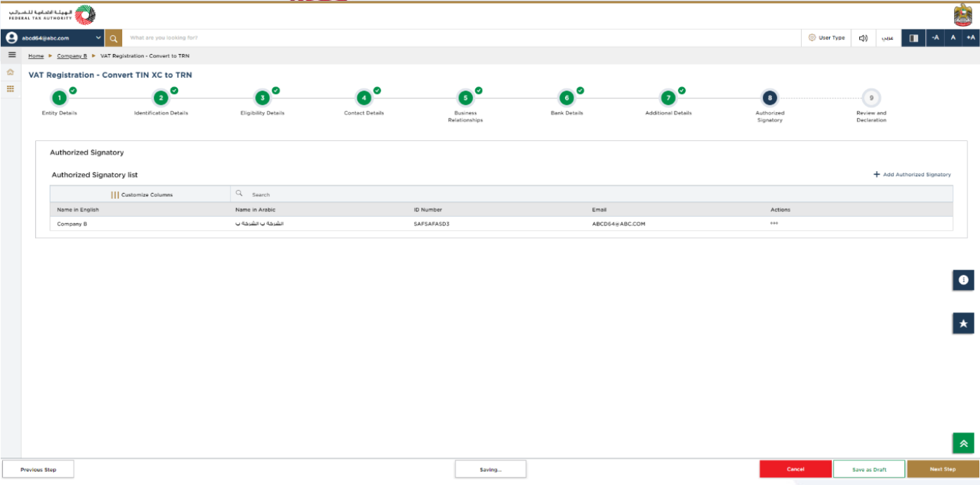Go to step 1 Entity Details
The width and height of the screenshot is (980, 485).
pyautogui.click(x=60, y=98)
